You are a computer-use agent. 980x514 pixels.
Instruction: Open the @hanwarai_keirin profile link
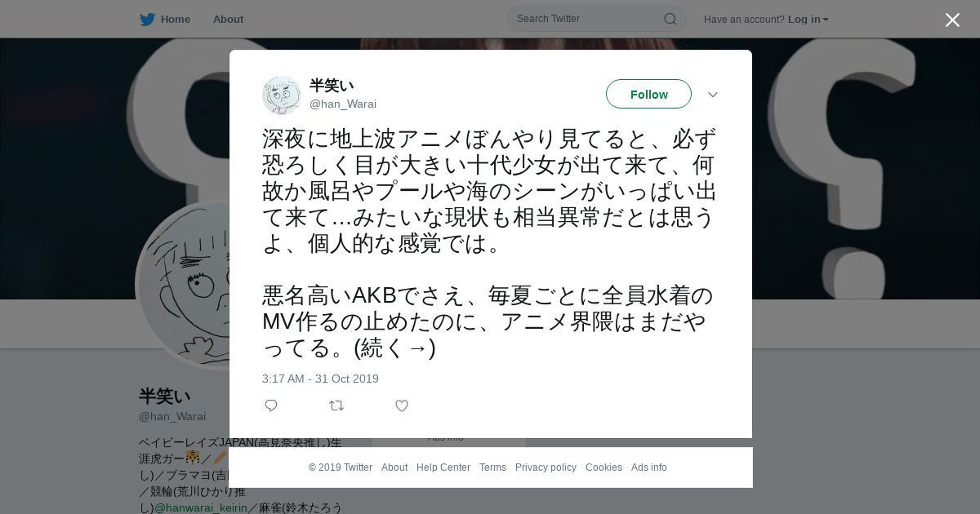[201, 507]
